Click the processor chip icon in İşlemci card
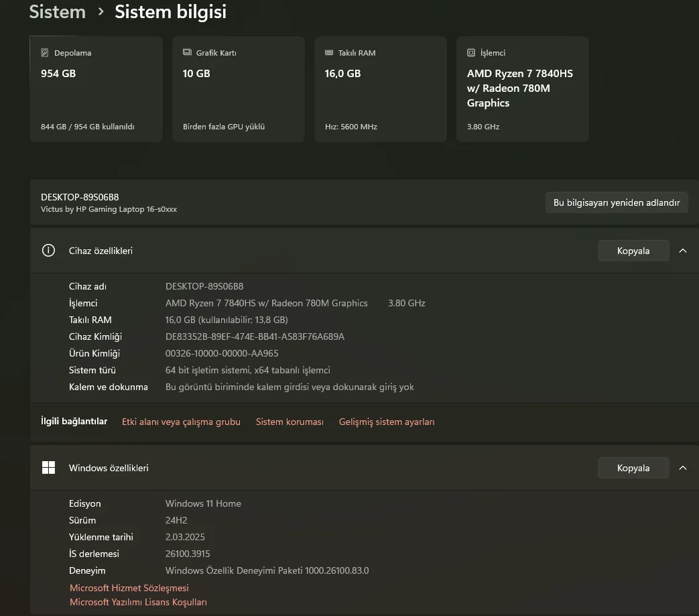The height and width of the screenshot is (616, 699). click(471, 53)
